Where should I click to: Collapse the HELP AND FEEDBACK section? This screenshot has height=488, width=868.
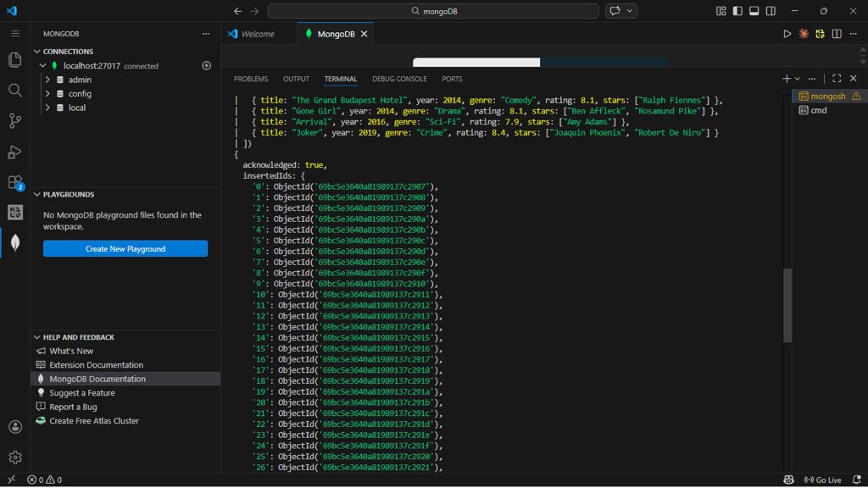click(x=37, y=337)
